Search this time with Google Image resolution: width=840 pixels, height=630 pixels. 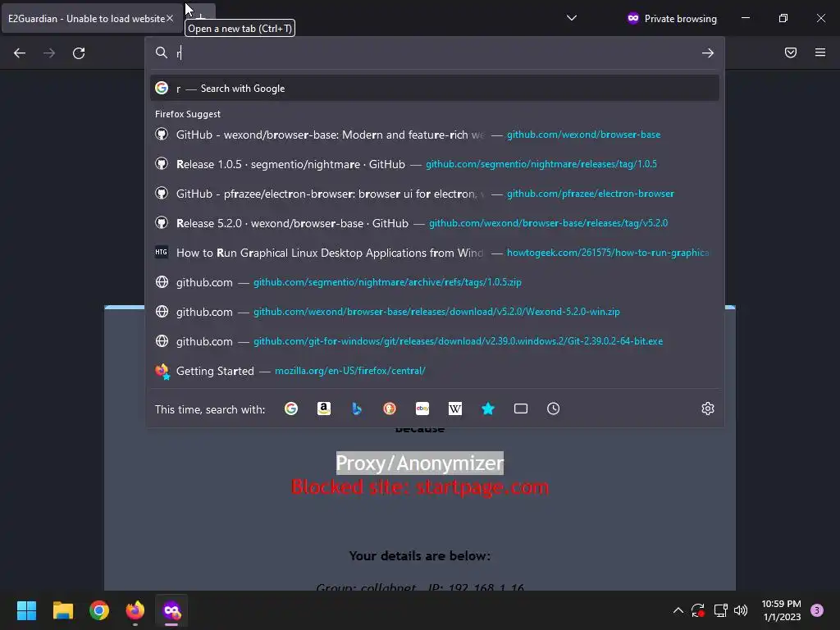click(291, 409)
